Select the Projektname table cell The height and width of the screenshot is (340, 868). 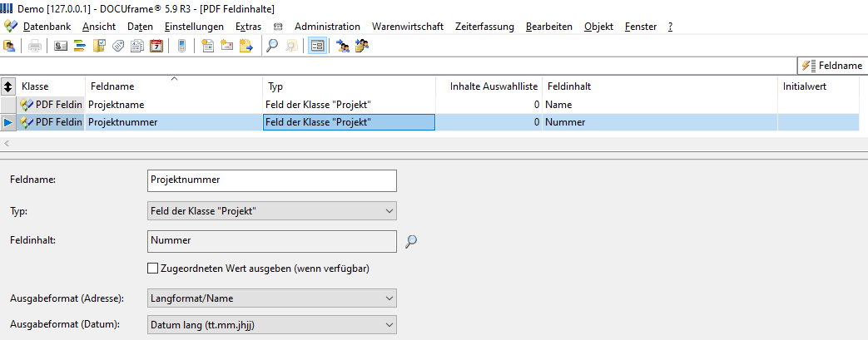[x=174, y=105]
